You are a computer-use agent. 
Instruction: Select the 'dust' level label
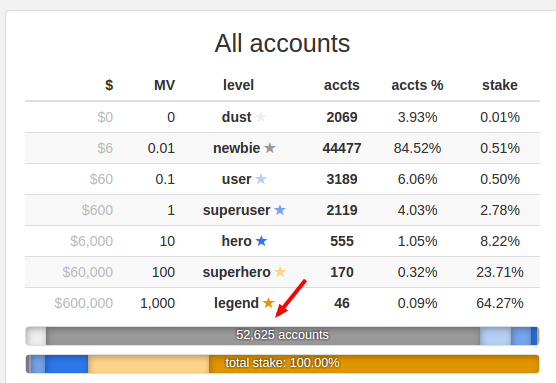[x=237, y=117]
